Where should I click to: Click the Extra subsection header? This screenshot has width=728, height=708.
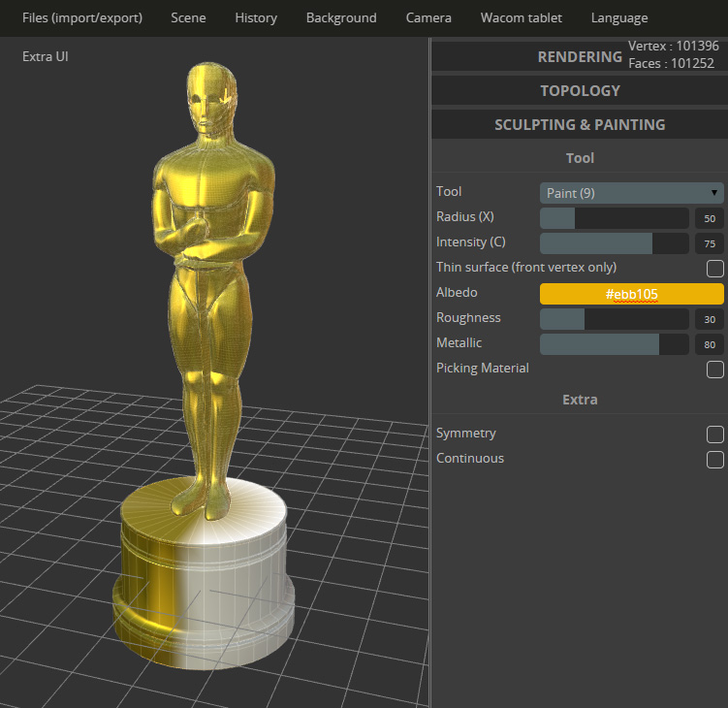tap(580, 400)
